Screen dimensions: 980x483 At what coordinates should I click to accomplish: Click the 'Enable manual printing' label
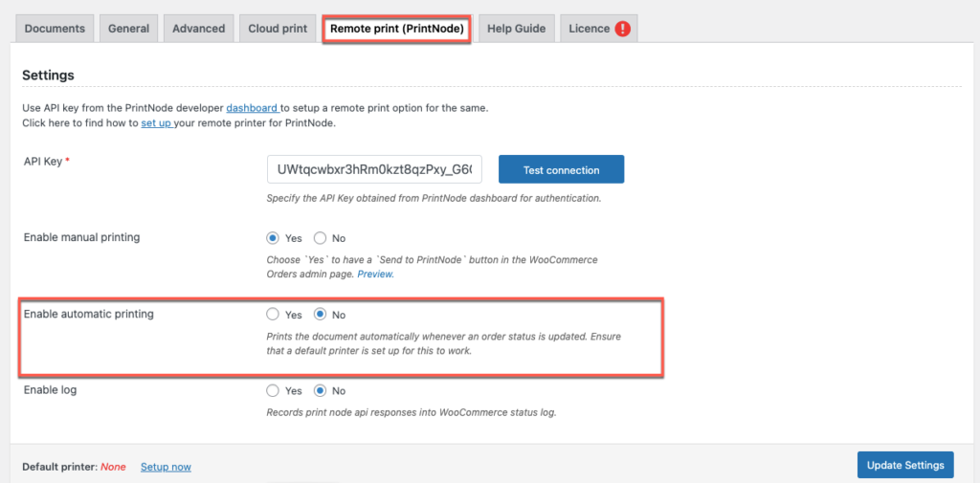click(x=81, y=237)
